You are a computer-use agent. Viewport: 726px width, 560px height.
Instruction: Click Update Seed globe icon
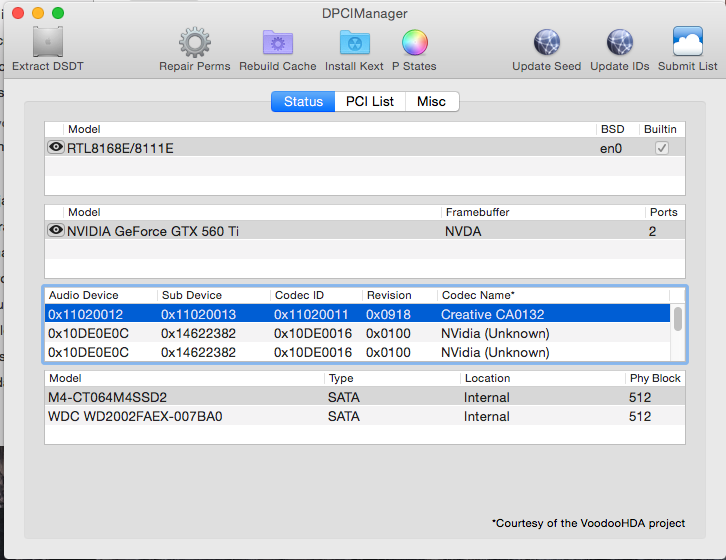[546, 43]
